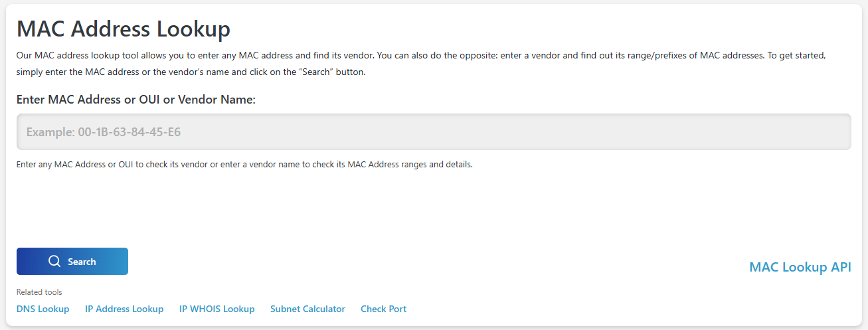868x330 pixels.
Task: Click the 'Enter MAC Address or OUI or Vendor Name' label
Action: [136, 100]
